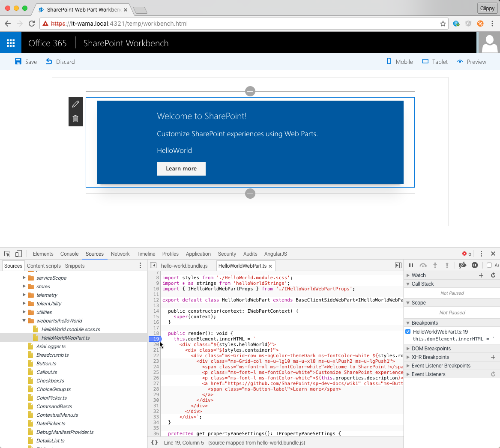This screenshot has width=500, height=448.
Task: Uncheck the HelloWorldWebPart.ts:19 breakpoint
Action: [x=408, y=332]
